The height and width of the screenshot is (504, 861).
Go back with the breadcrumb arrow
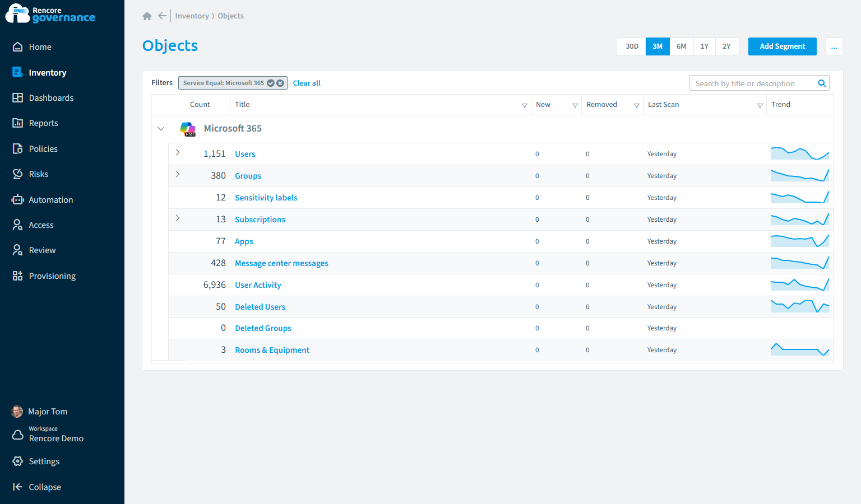point(162,16)
